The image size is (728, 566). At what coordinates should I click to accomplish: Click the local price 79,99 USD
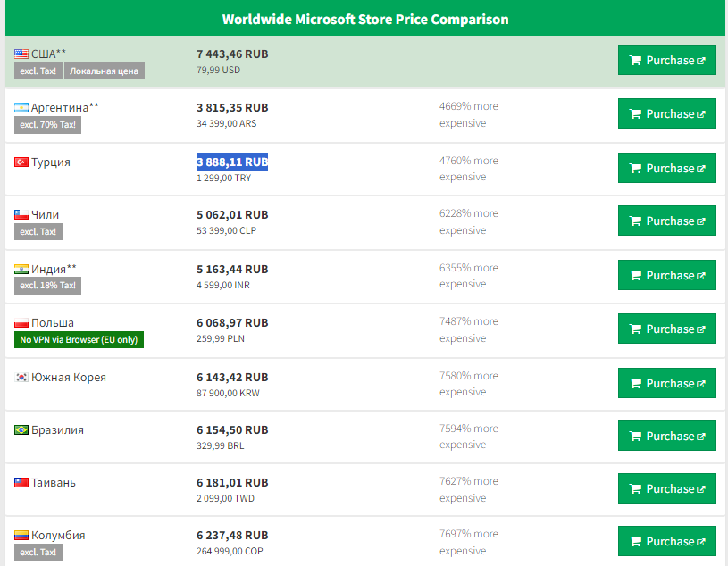coord(218,70)
